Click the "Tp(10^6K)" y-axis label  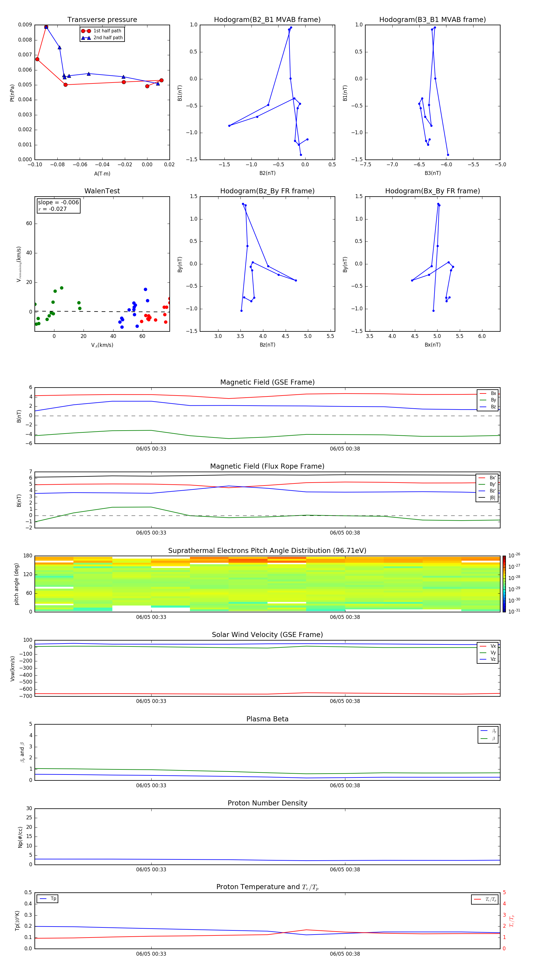pyautogui.click(x=17, y=921)
